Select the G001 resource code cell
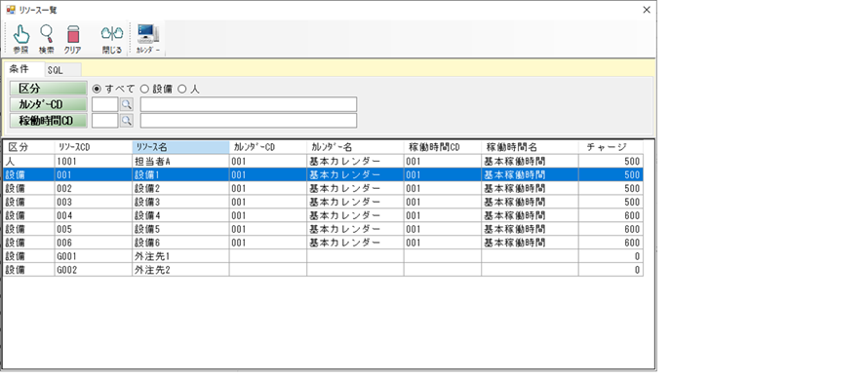The height and width of the screenshot is (377, 868). pos(93,256)
